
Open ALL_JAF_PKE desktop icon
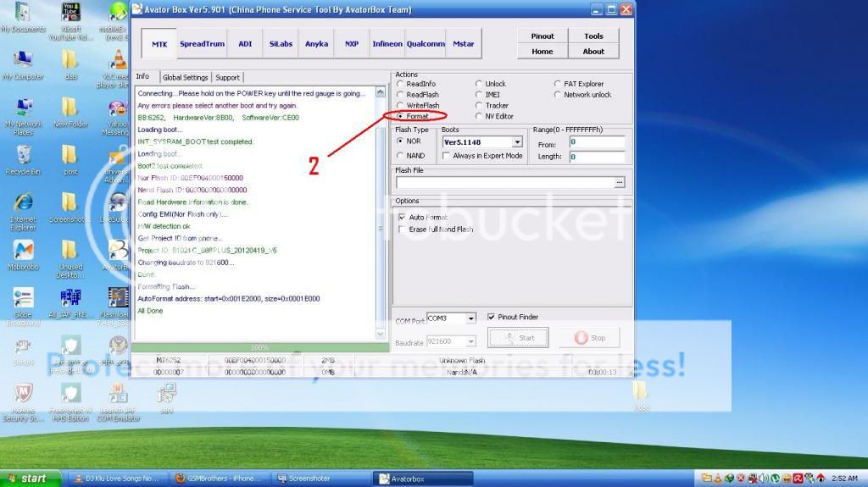coord(70,302)
